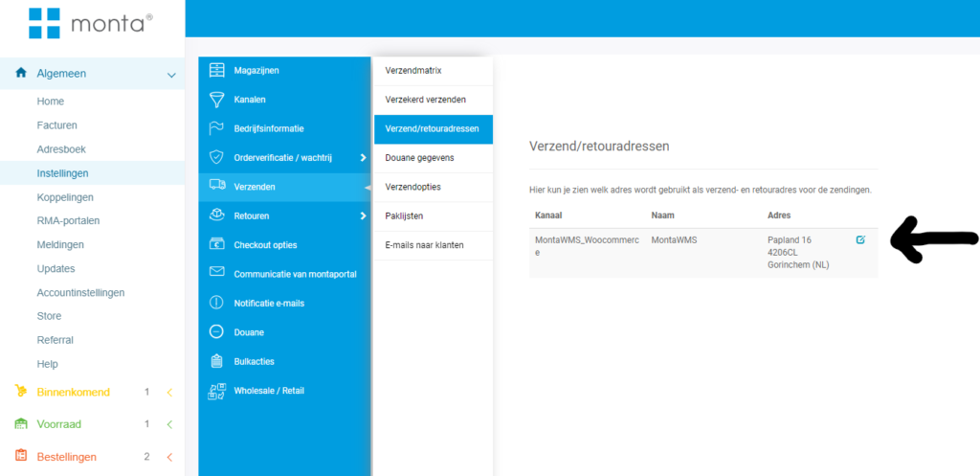Go to Facturen in sidebar

(x=56, y=125)
